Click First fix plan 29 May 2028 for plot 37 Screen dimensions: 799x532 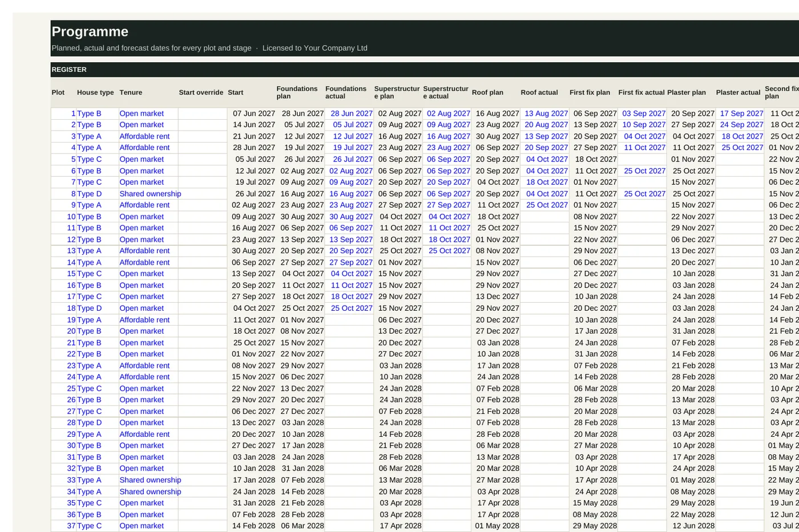pyautogui.click(x=595, y=526)
